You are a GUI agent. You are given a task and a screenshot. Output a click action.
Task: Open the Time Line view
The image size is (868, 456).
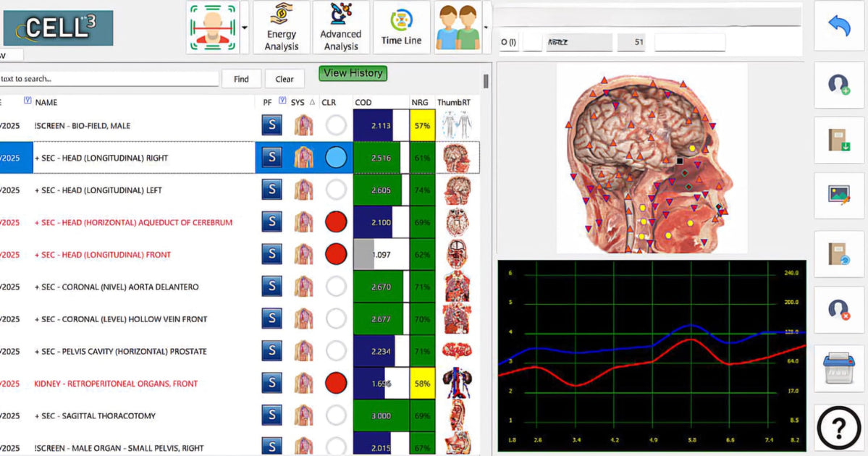click(x=401, y=27)
